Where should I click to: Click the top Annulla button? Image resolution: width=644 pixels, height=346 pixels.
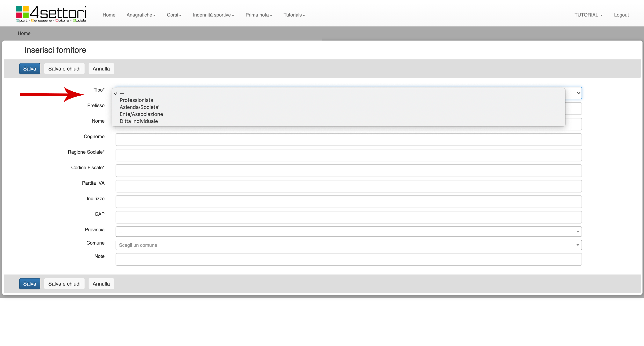click(x=101, y=68)
